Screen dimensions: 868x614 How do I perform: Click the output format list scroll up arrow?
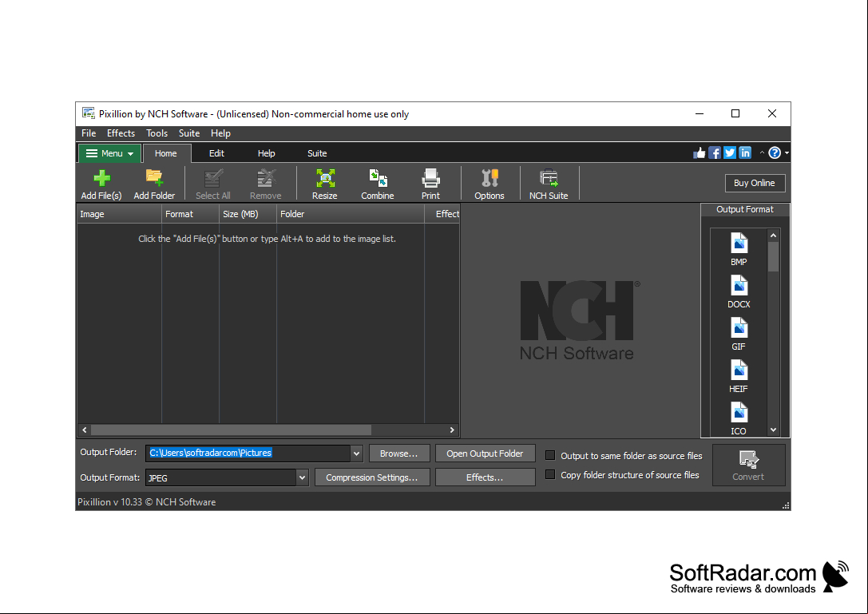773,236
